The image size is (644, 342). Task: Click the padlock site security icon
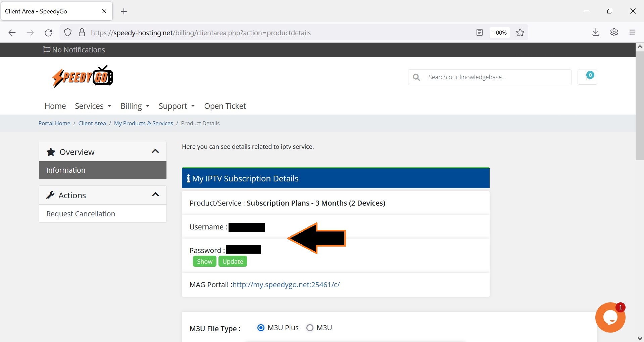[x=82, y=33]
